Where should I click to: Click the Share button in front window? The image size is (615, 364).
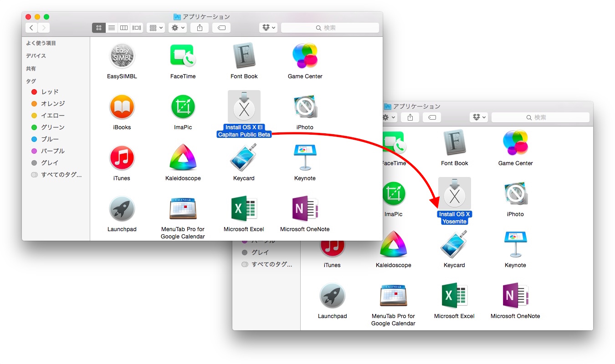[200, 28]
